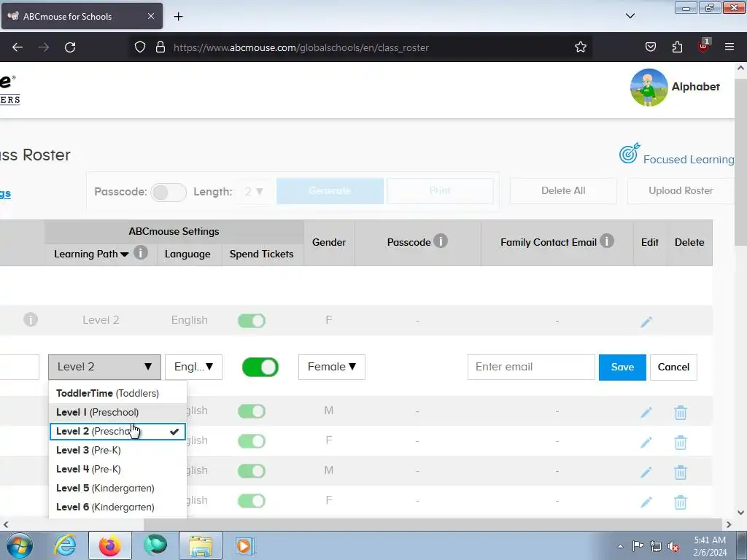
Task: Close the ABCmouse for Schools tab
Action: click(150, 16)
